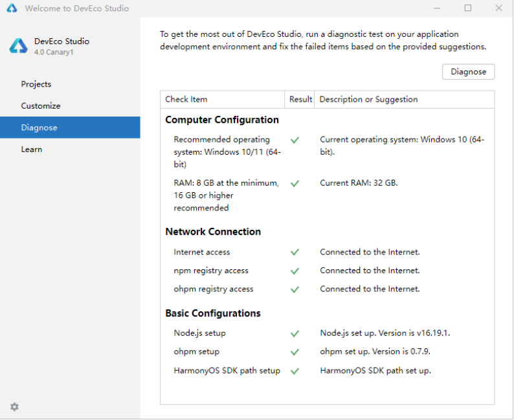Click the DevEco Studio logo in sidebar
Viewport: 514px width, 420px height.
[18, 46]
